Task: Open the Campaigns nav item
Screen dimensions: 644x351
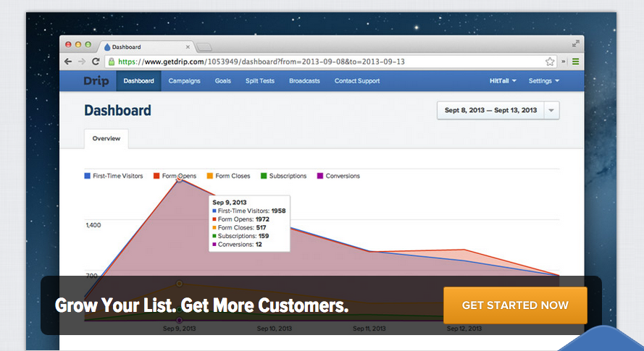Action: [185, 81]
